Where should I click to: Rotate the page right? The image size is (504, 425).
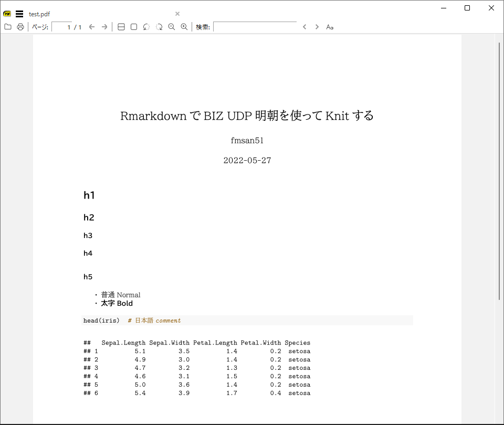pyautogui.click(x=159, y=27)
